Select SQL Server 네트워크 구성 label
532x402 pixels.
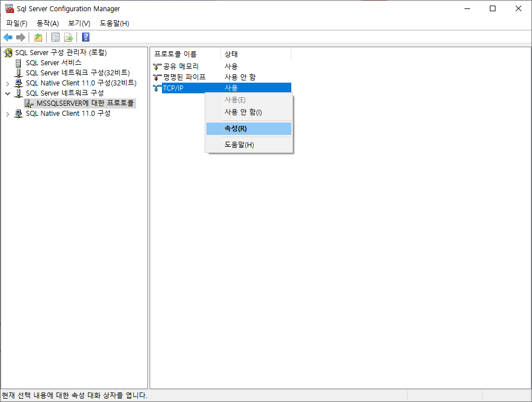[65, 93]
